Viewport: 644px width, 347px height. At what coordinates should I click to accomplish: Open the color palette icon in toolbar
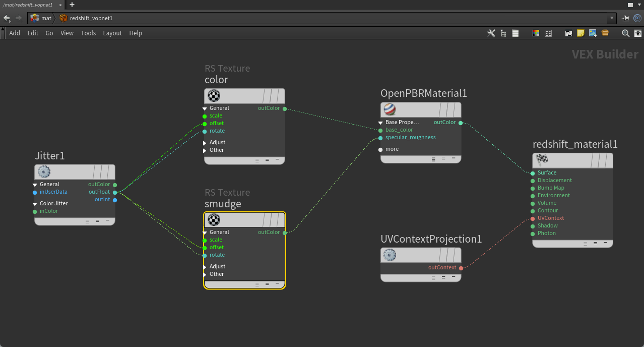[x=536, y=33]
